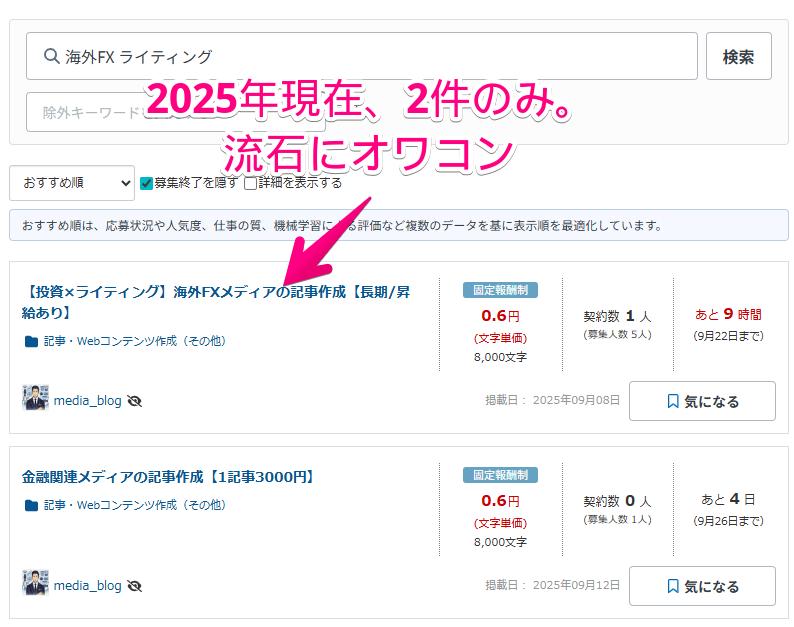Viewport: 794px width, 627px height.
Task: Click media_blog avatar in first listing
Action: [35, 399]
